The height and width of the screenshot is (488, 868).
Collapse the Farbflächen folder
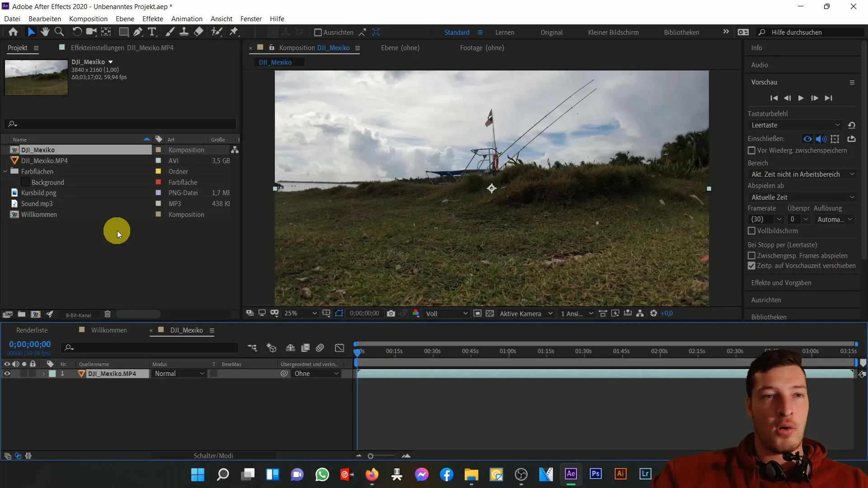5,172
